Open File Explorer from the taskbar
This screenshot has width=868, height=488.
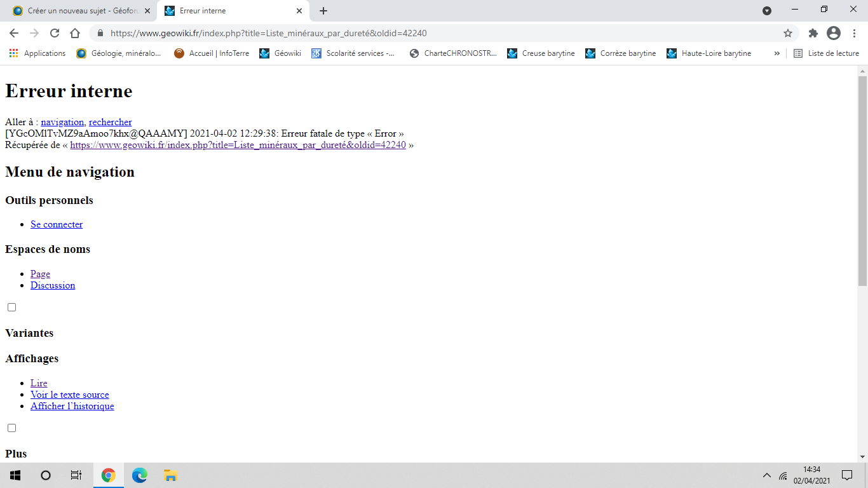(170, 475)
